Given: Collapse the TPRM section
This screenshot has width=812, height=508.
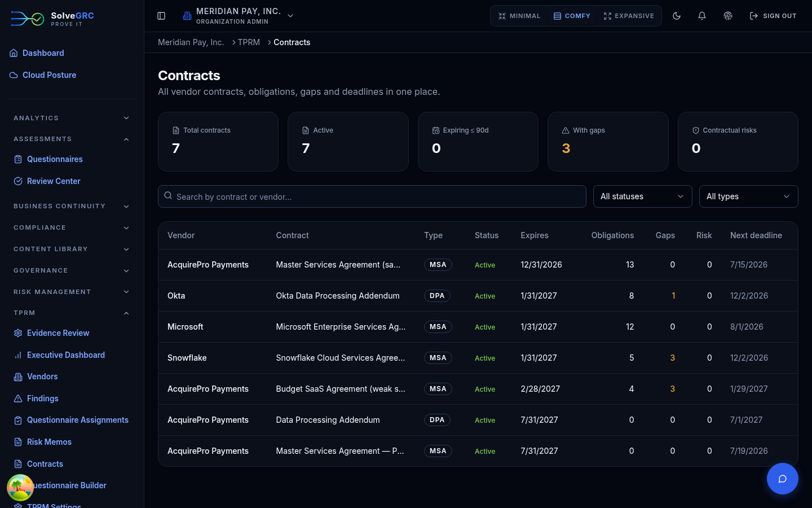Looking at the screenshot, I should (72, 313).
